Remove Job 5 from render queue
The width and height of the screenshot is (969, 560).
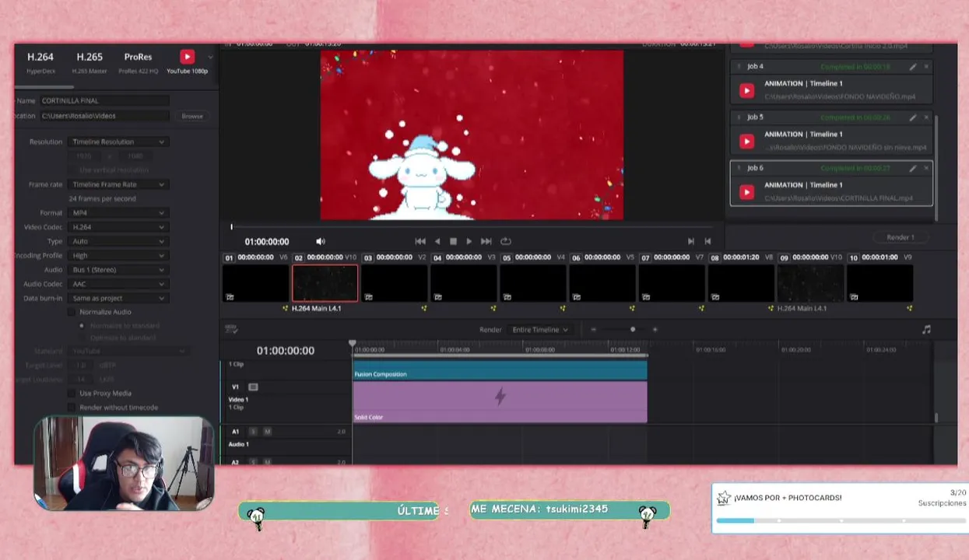[x=926, y=117]
